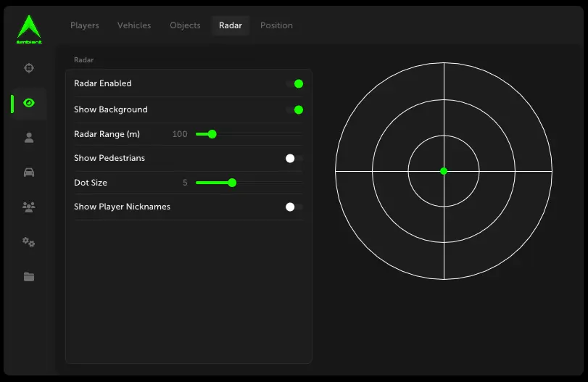Image resolution: width=588 pixels, height=382 pixels.
Task: Click the group of people icon
Action: (x=29, y=207)
